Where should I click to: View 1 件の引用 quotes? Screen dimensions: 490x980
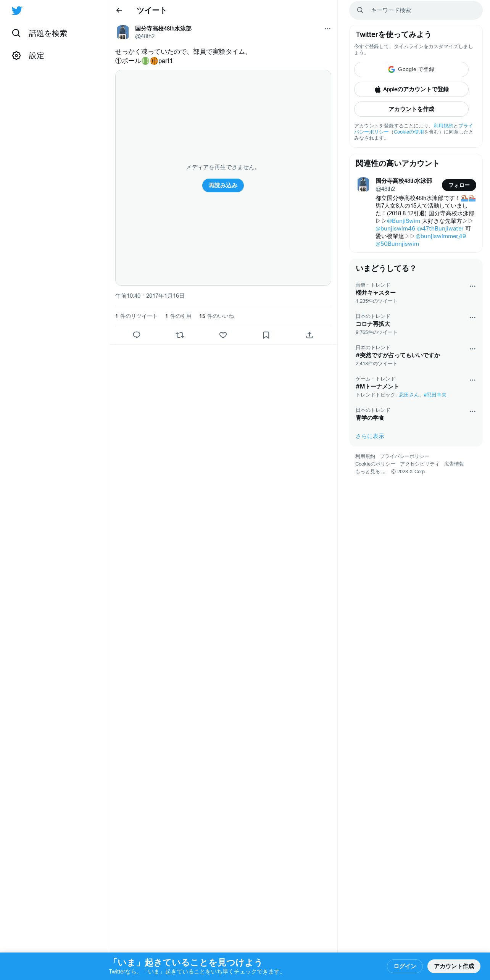(x=178, y=316)
